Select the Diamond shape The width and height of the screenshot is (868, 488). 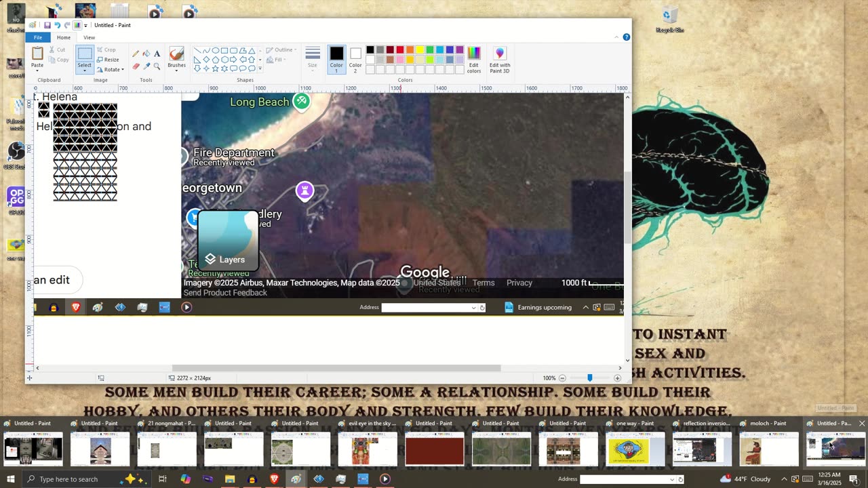click(206, 60)
